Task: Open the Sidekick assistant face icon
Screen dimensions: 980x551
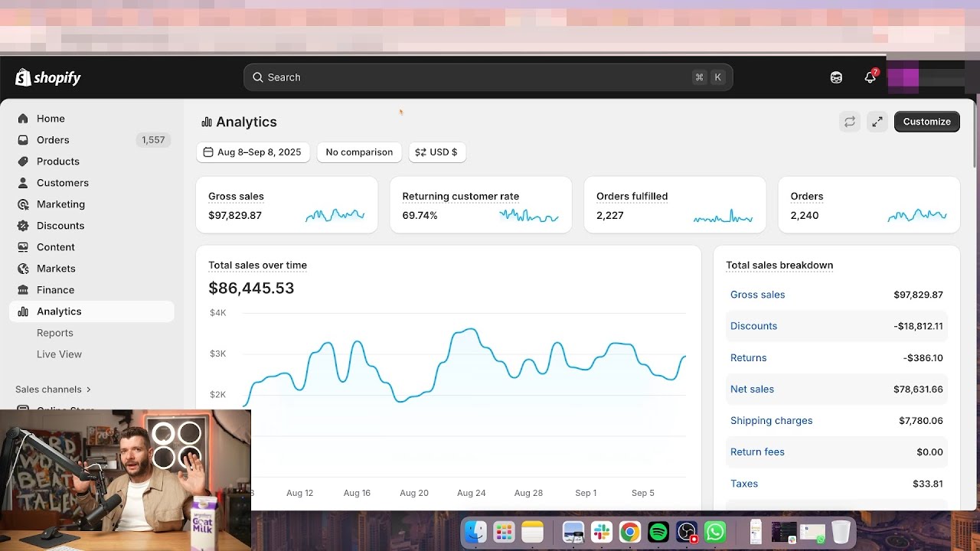Action: [836, 77]
